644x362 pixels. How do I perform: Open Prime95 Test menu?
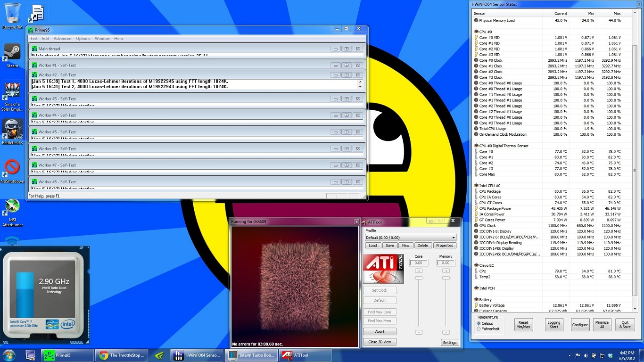[x=34, y=39]
